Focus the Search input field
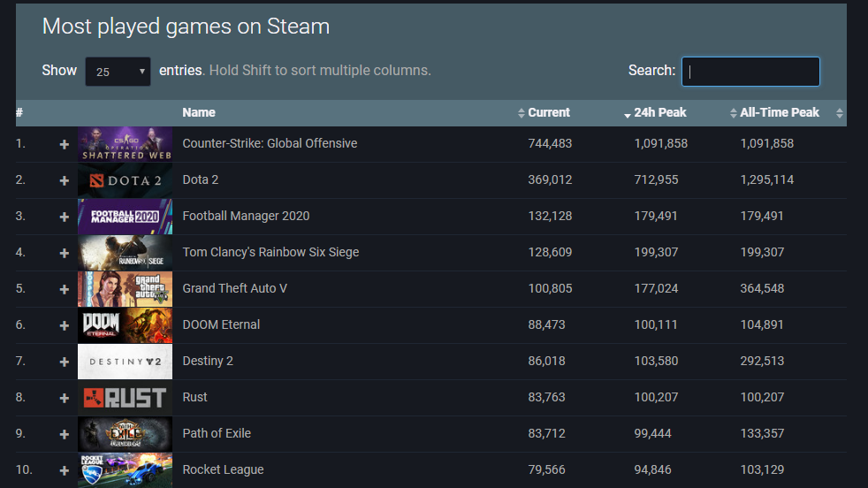Screen dimensions: 868x488 pyautogui.click(x=750, y=72)
